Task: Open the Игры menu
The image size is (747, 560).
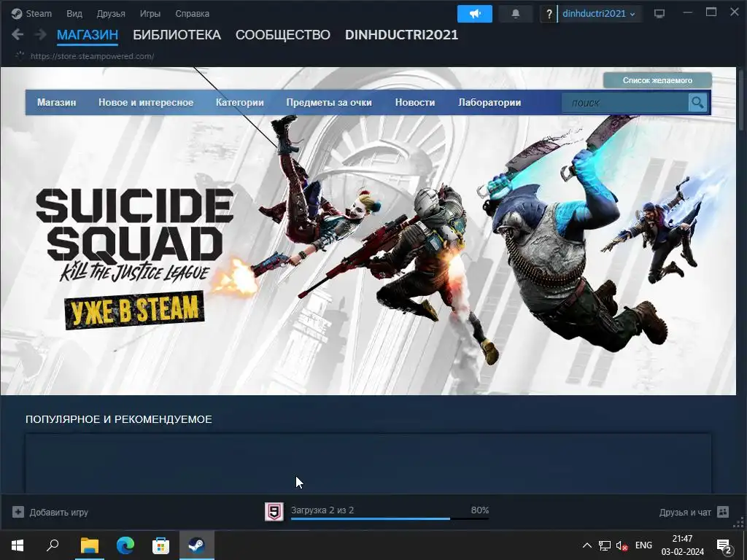Action: click(150, 13)
